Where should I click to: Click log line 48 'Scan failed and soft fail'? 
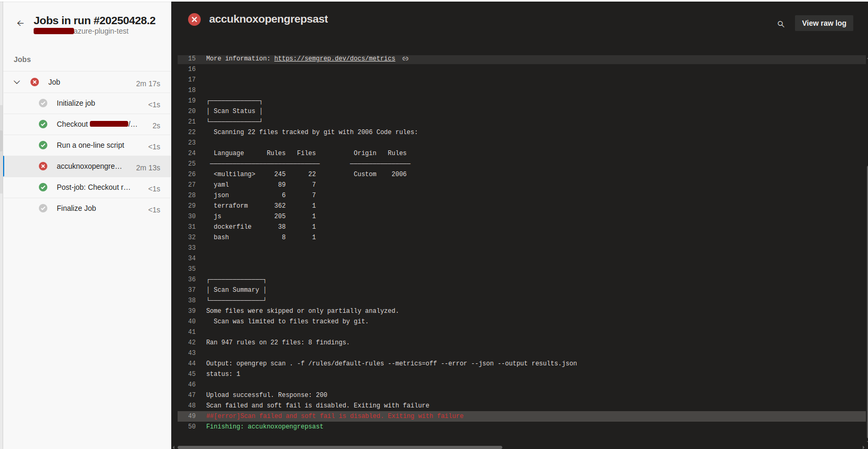point(317,405)
